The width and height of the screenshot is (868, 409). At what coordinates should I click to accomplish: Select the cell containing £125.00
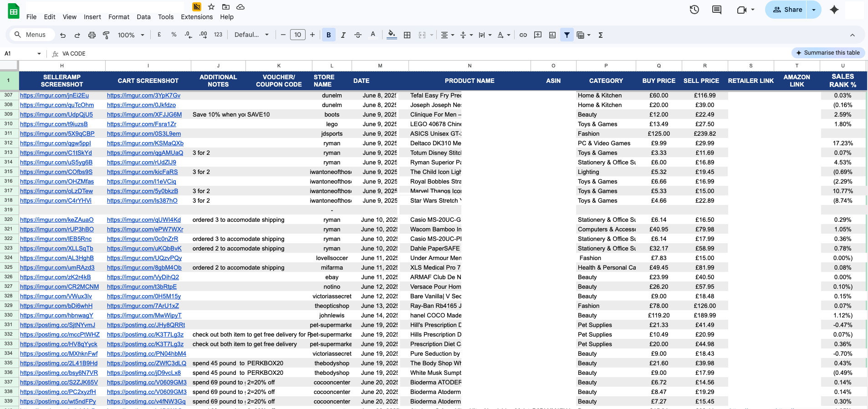tap(659, 134)
